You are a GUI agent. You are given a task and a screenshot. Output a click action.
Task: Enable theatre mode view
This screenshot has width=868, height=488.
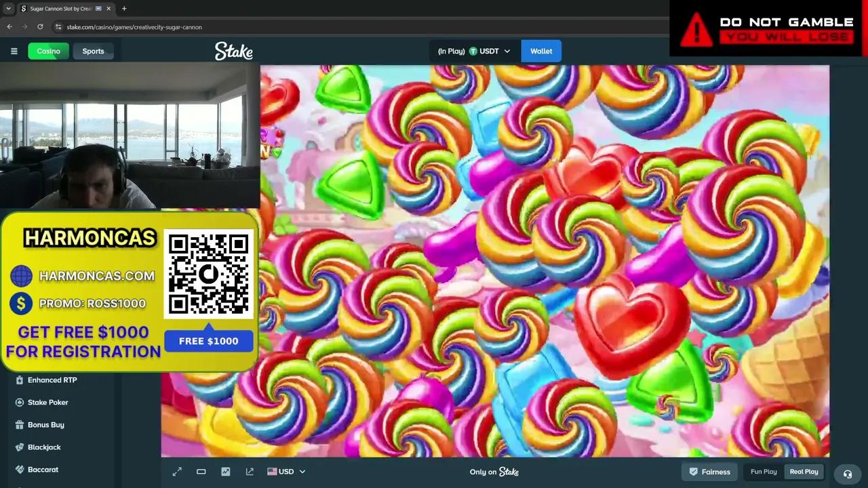(x=201, y=472)
